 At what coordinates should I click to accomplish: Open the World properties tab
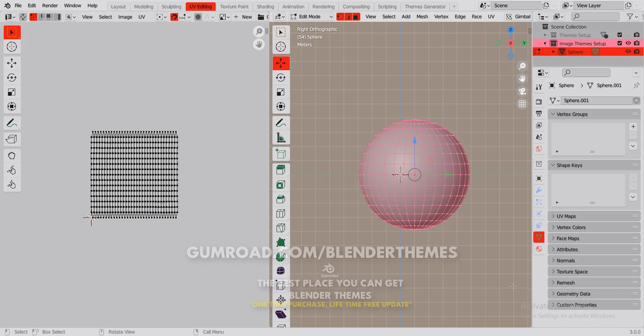(539, 149)
